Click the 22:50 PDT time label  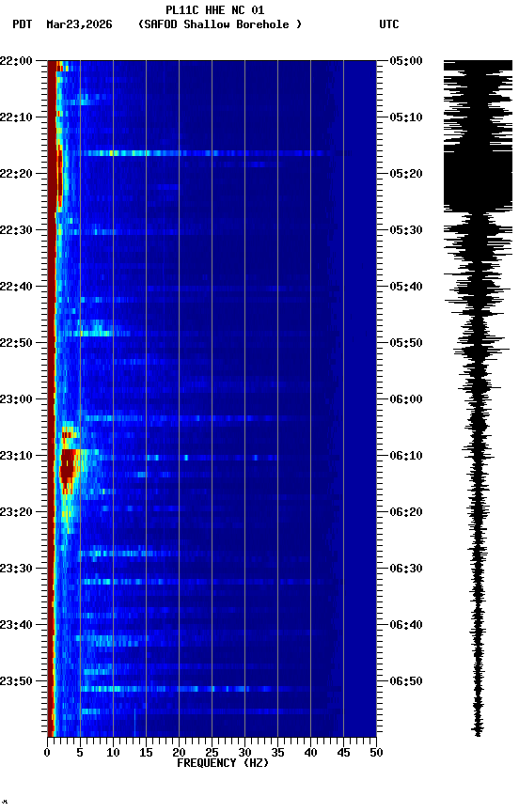16,343
